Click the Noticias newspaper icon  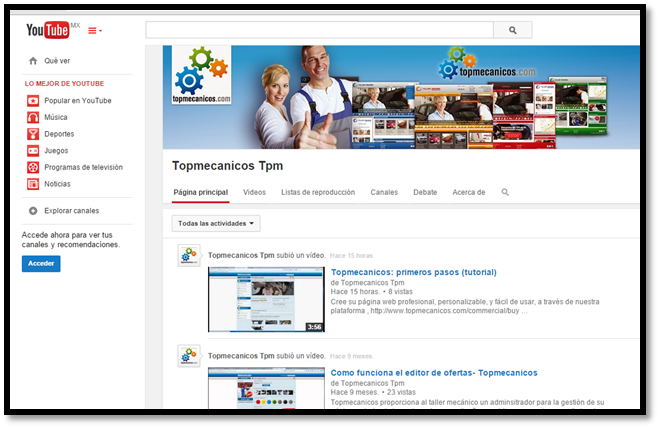[33, 184]
